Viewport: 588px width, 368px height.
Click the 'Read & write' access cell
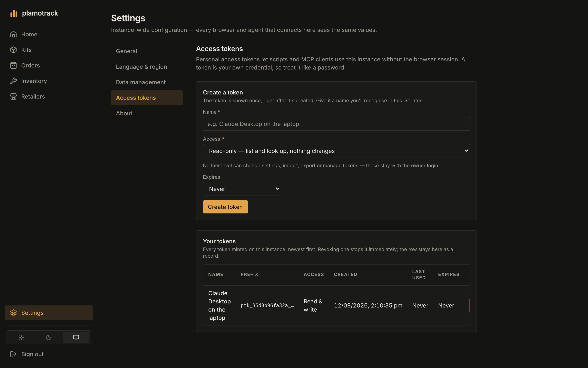point(313,305)
